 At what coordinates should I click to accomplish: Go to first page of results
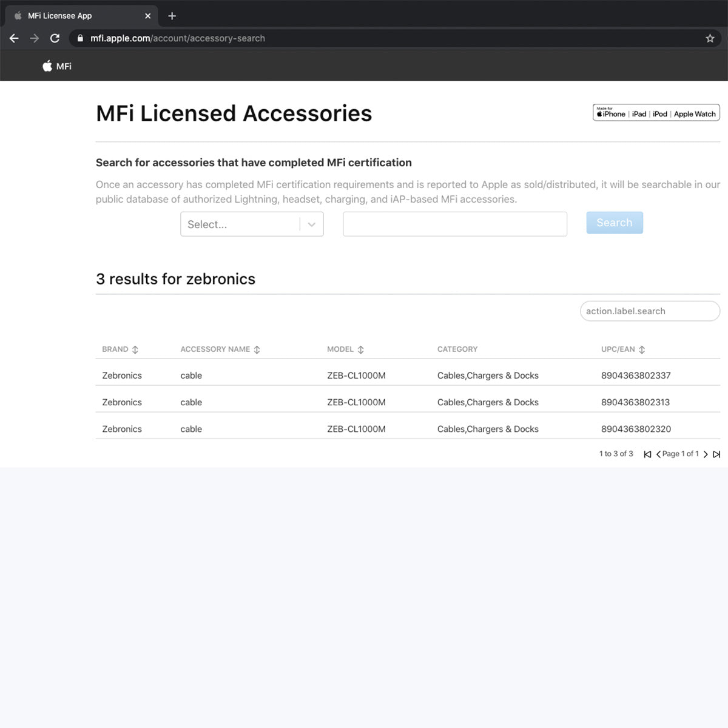647,454
